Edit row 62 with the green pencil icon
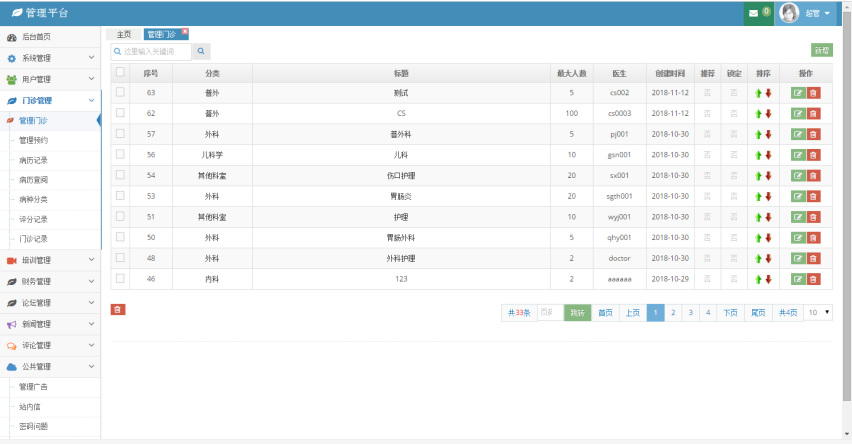The height and width of the screenshot is (445, 852). [x=798, y=114]
